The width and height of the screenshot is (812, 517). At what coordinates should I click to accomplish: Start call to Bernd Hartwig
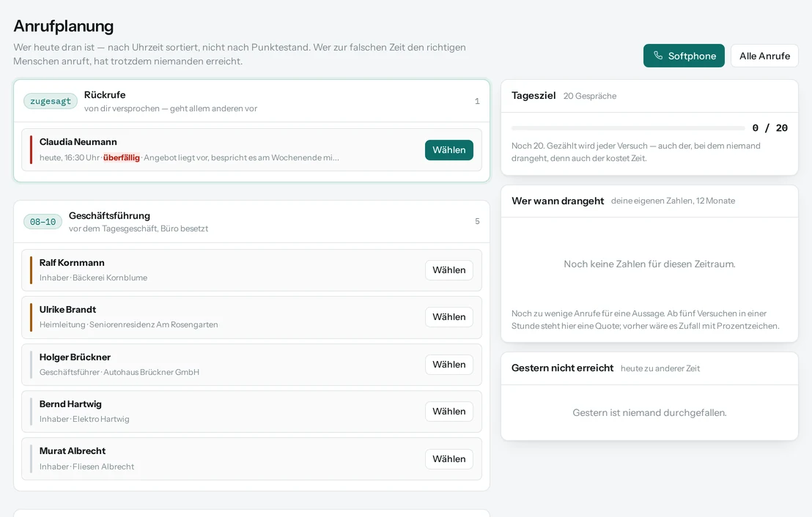[449, 412]
